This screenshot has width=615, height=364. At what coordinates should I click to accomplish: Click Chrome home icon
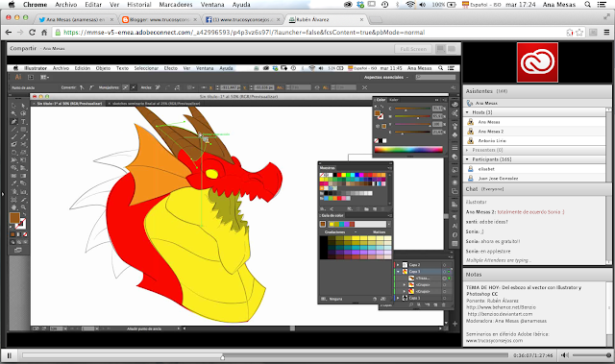pos(44,33)
